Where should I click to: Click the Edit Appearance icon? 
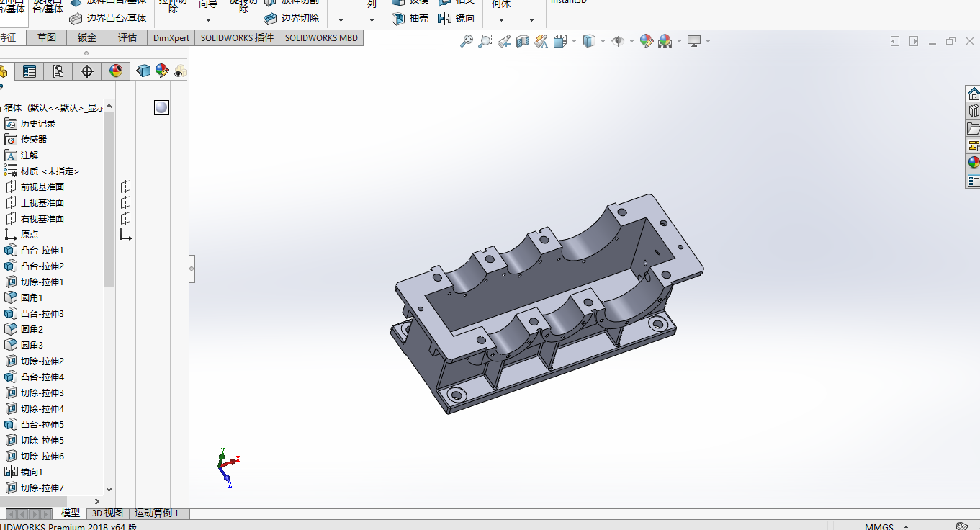tap(646, 41)
